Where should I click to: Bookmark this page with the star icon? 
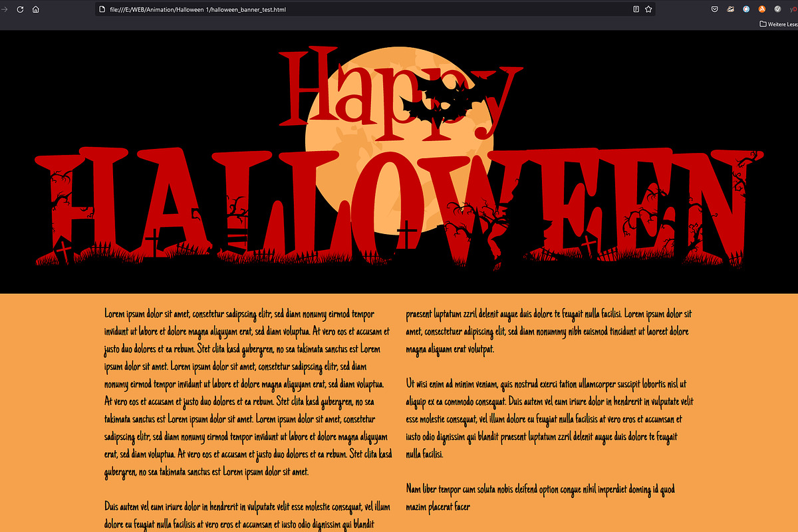[x=648, y=9]
